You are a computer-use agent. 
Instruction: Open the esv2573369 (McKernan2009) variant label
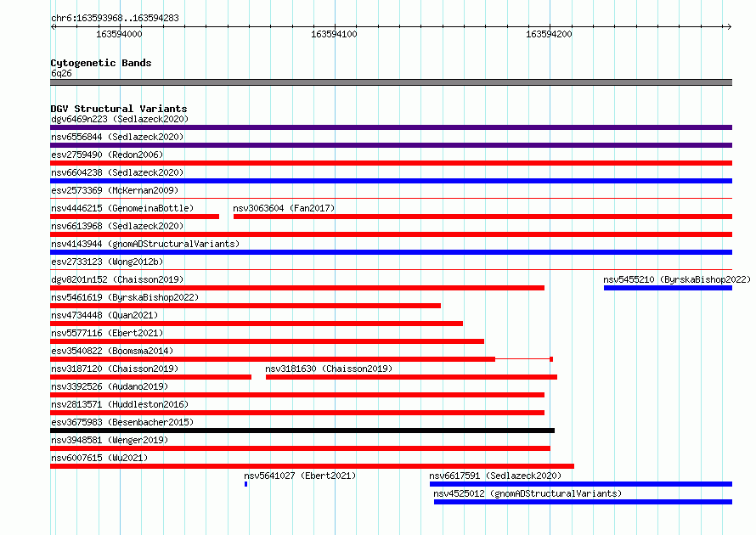[115, 190]
